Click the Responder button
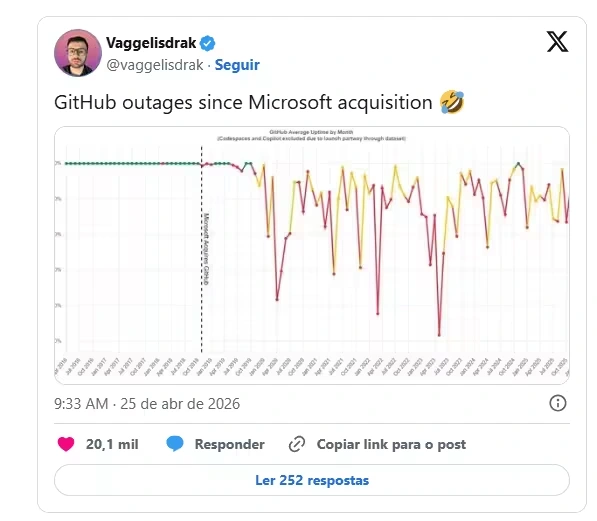 [x=230, y=444]
